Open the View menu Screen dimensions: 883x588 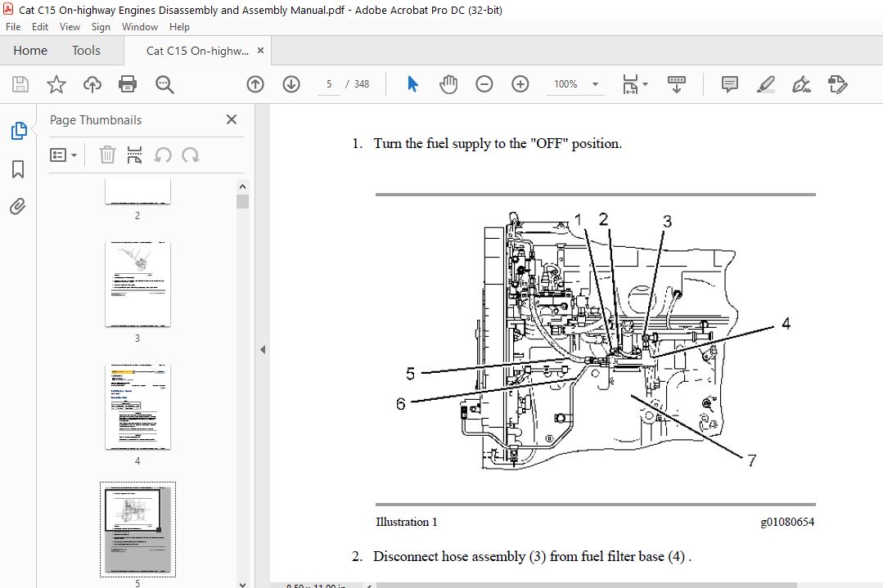[70, 26]
